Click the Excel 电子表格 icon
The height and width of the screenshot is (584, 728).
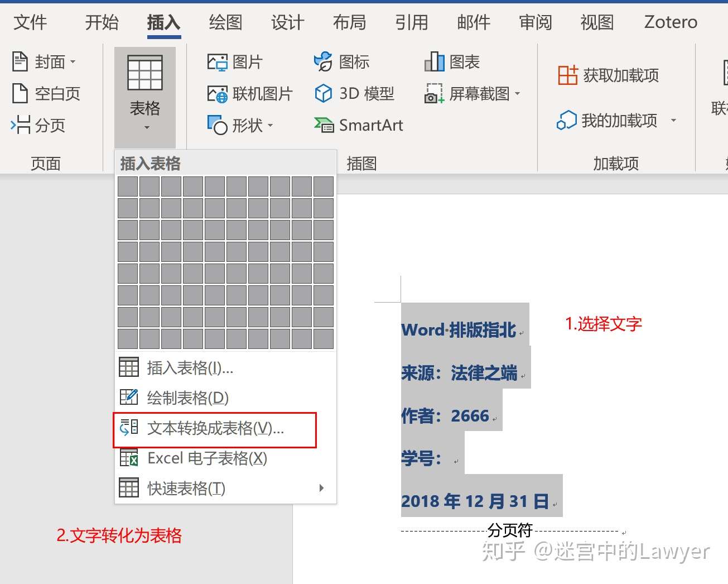point(129,458)
